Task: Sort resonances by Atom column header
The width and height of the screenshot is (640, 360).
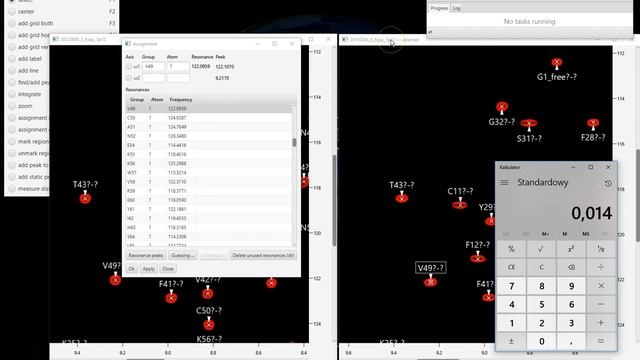Action: [157, 100]
